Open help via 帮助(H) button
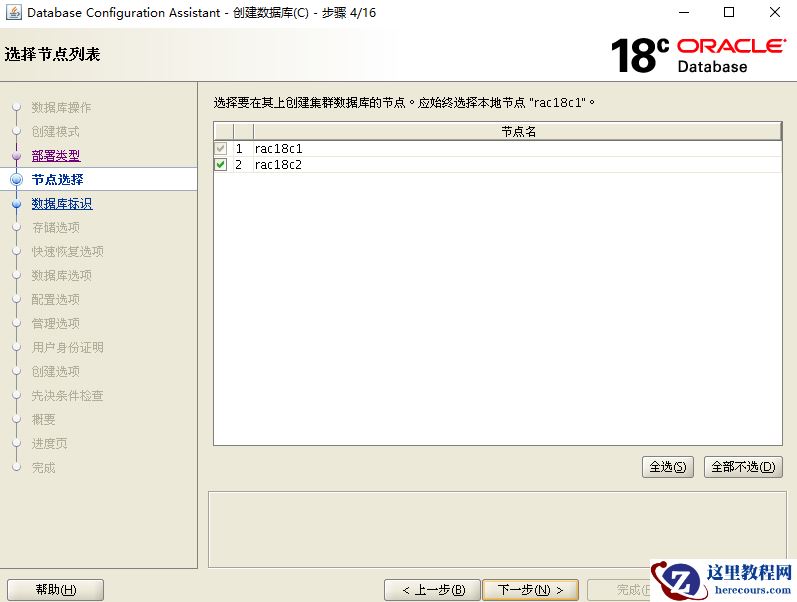The height and width of the screenshot is (602, 797). [55, 590]
